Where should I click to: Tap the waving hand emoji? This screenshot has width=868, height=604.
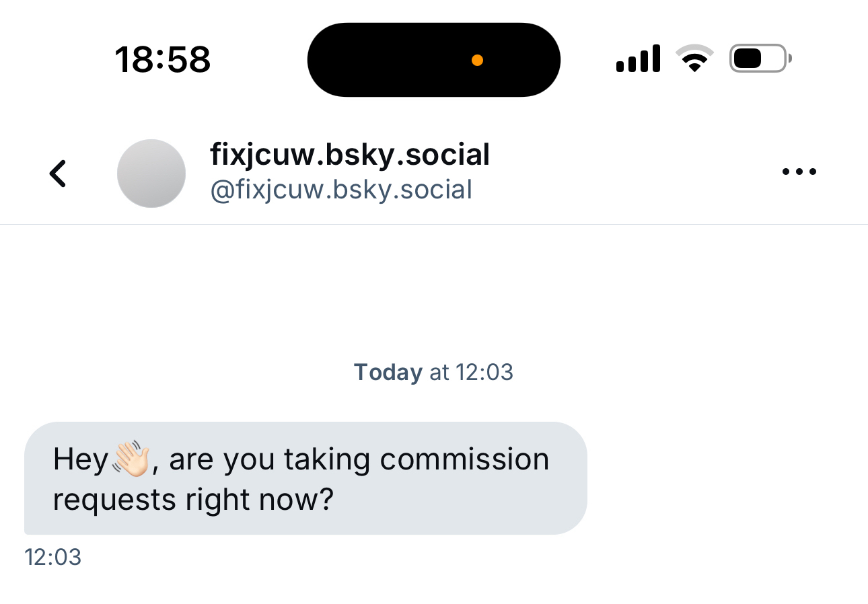130,459
